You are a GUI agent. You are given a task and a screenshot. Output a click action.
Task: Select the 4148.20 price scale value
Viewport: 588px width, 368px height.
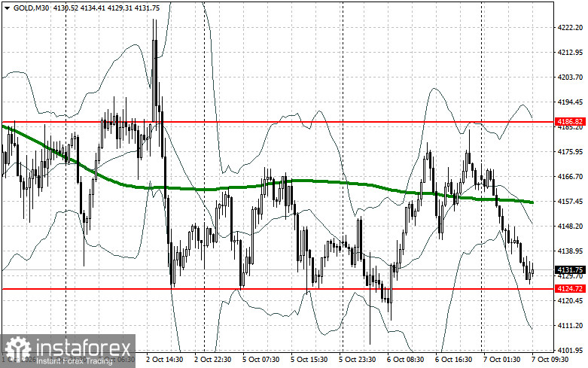pos(571,226)
